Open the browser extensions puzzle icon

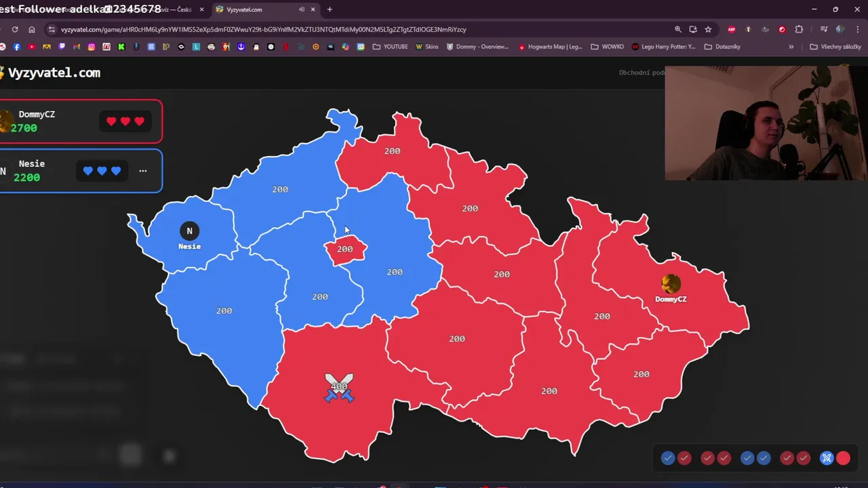799,29
